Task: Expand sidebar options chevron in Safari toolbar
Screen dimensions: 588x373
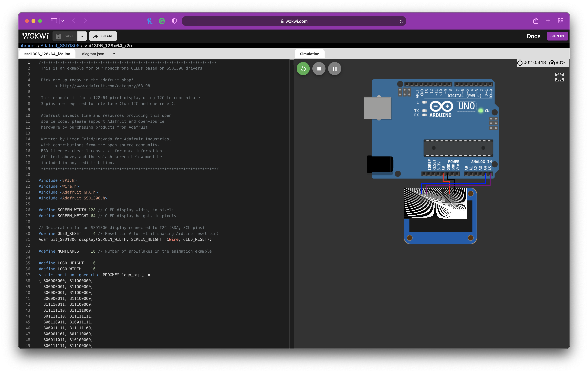Action: [x=63, y=21]
